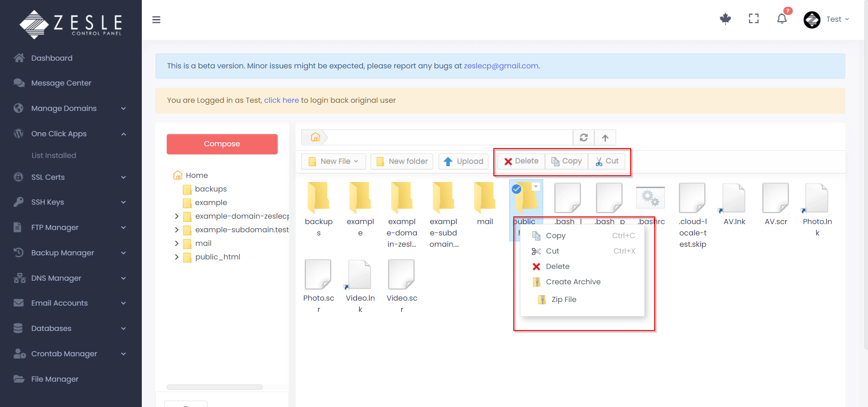Click the red Compose button

tap(222, 144)
